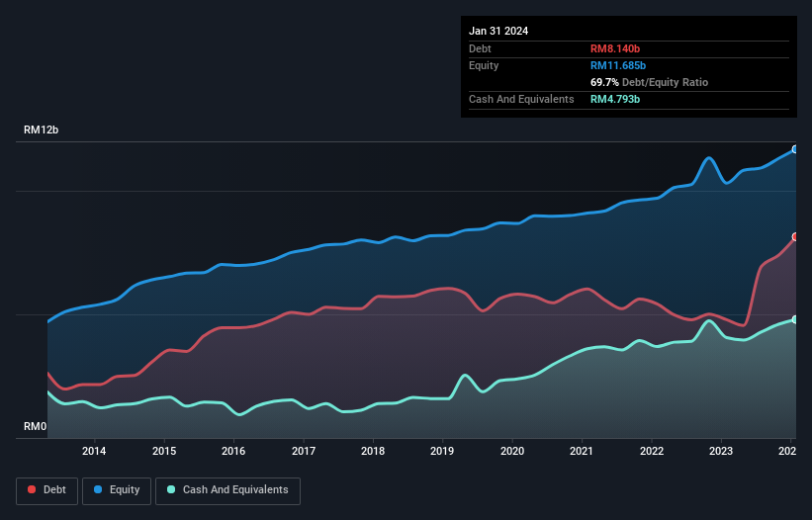The width and height of the screenshot is (812, 520).
Task: Click the 2014 x-axis label
Action: pos(94,451)
